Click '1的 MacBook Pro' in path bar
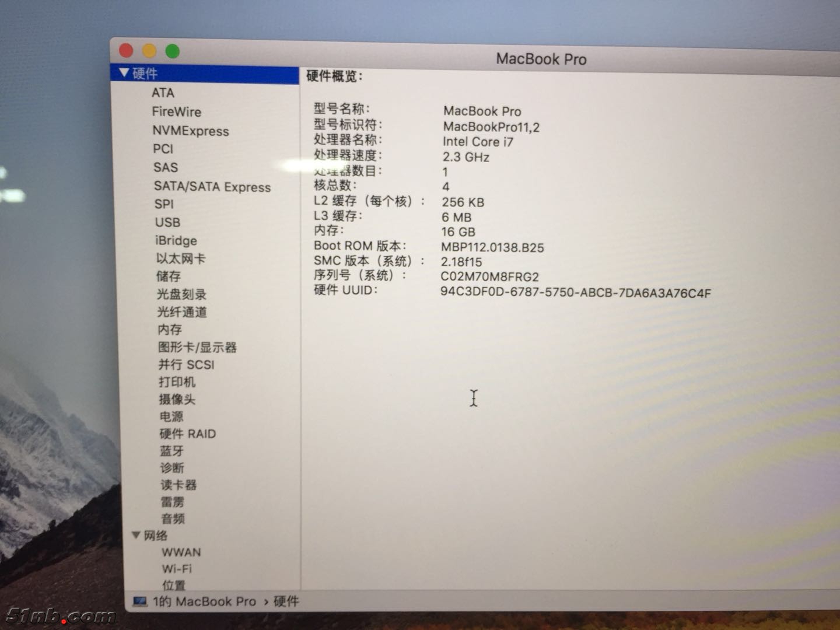The height and width of the screenshot is (630, 840). point(204,601)
